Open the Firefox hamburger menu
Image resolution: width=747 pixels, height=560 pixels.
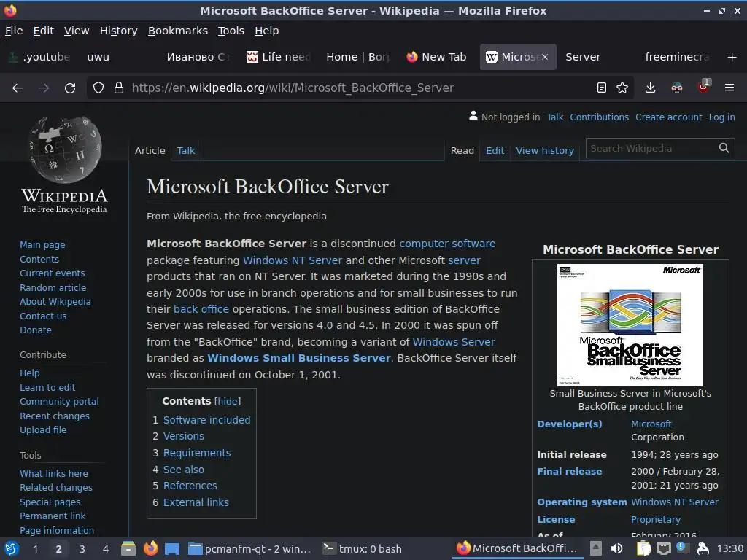coord(729,87)
